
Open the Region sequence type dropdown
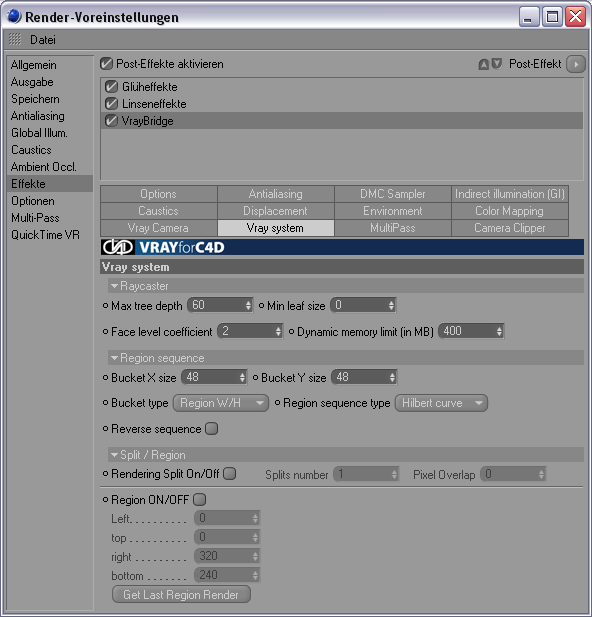pos(441,403)
